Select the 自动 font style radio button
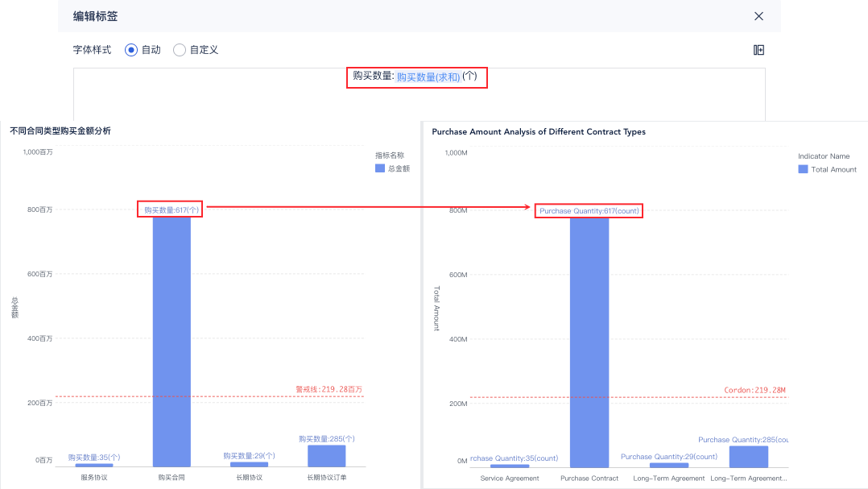 131,50
